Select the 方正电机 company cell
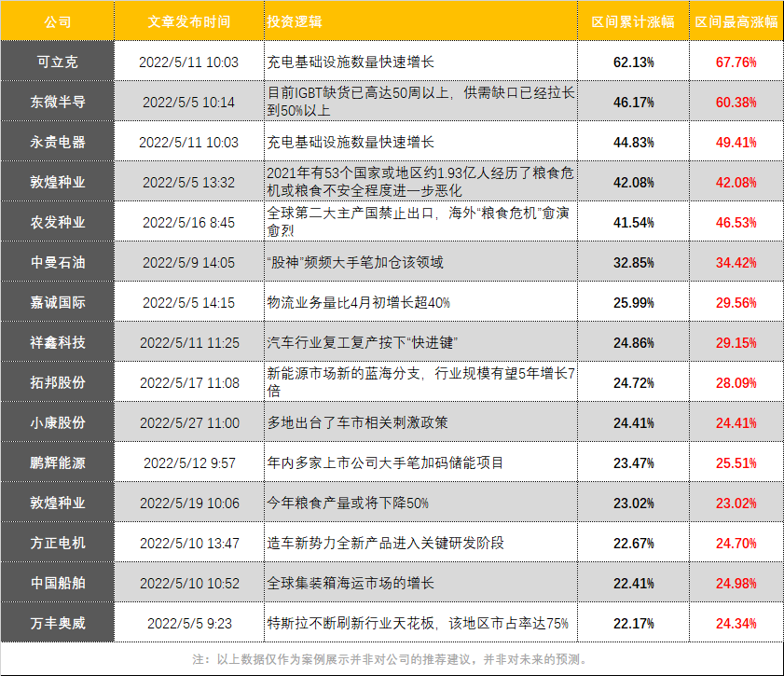Screen dimensions: 784x676 tap(58, 543)
